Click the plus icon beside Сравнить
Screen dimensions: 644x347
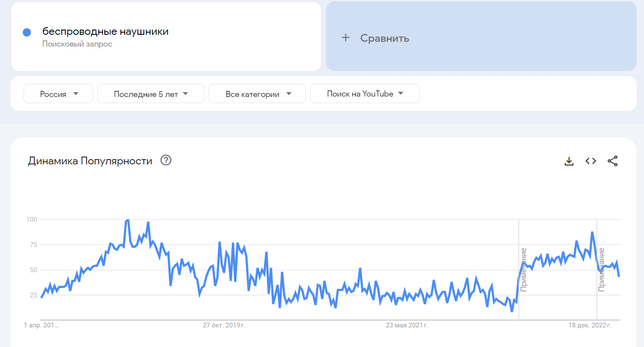point(346,38)
